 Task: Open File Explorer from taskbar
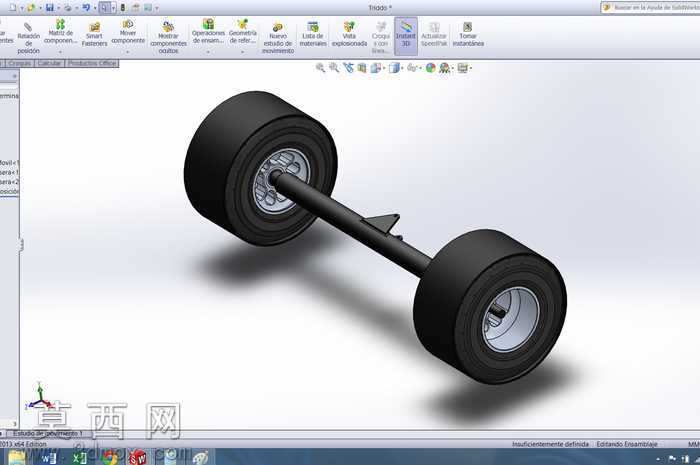pyautogui.click(x=17, y=458)
